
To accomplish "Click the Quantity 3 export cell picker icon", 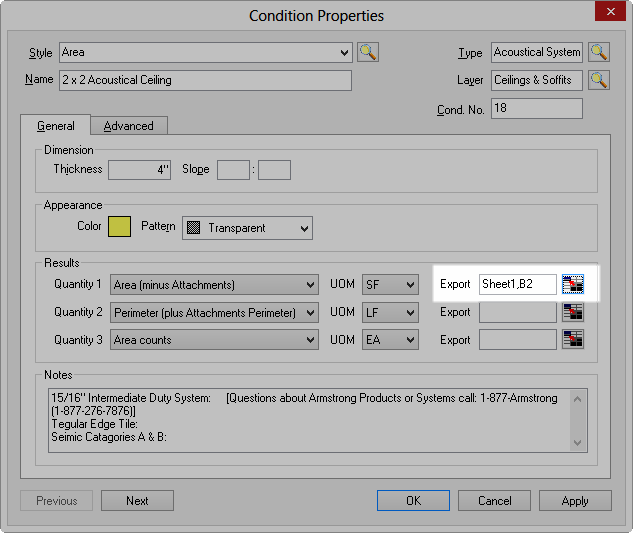I will 573,340.
